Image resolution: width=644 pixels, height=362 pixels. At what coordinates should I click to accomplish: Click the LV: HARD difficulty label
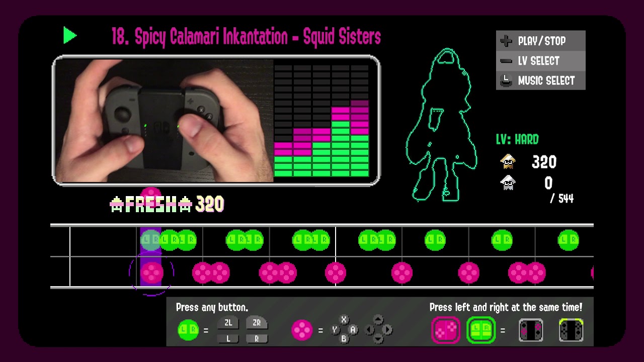point(517,139)
